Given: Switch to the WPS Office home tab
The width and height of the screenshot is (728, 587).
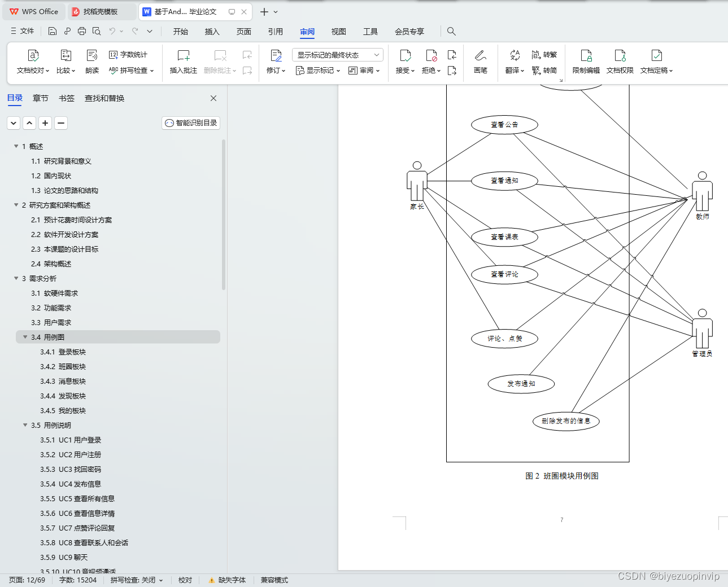Looking at the screenshot, I should [34, 12].
